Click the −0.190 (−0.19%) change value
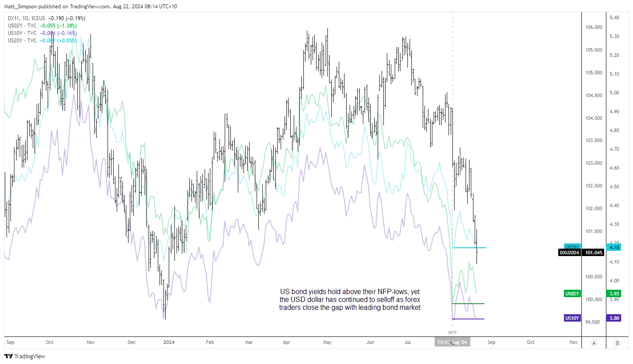Image resolution: width=633 pixels, height=364 pixels. (x=66, y=18)
